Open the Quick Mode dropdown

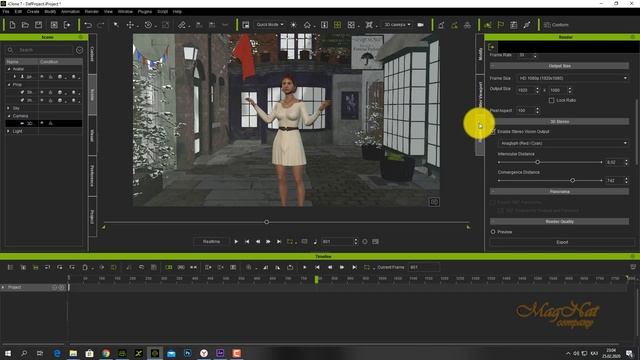tap(269, 25)
